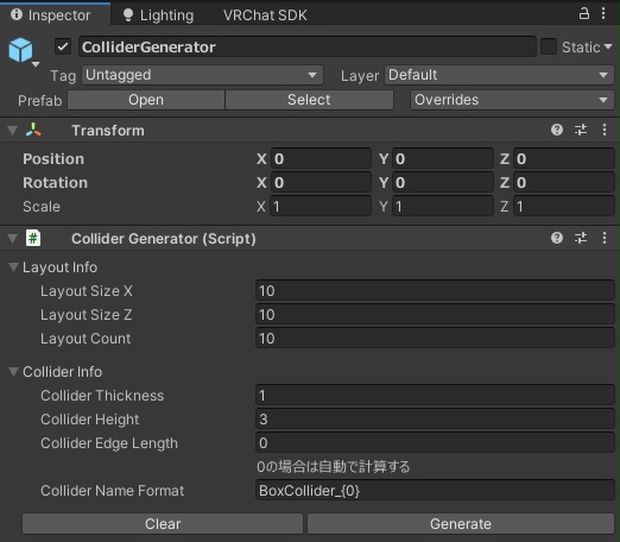The image size is (620, 542).
Task: Switch to the Lighting tab
Action: coord(157,15)
